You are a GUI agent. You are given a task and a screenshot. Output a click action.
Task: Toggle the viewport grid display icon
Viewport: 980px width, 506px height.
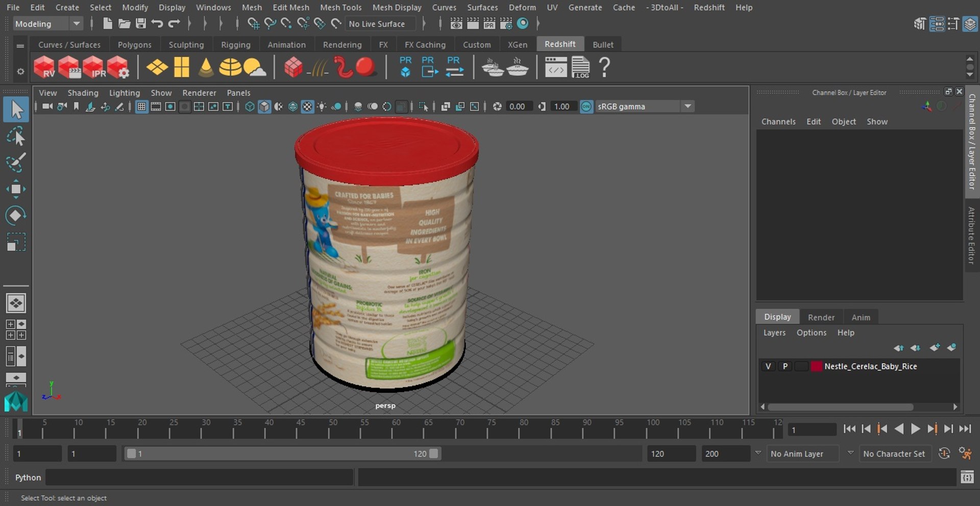pos(141,106)
